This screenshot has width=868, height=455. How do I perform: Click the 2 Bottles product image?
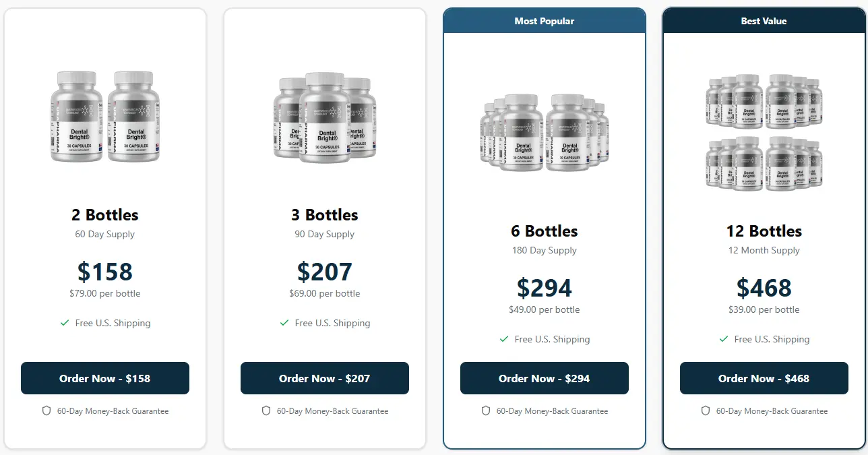104,117
